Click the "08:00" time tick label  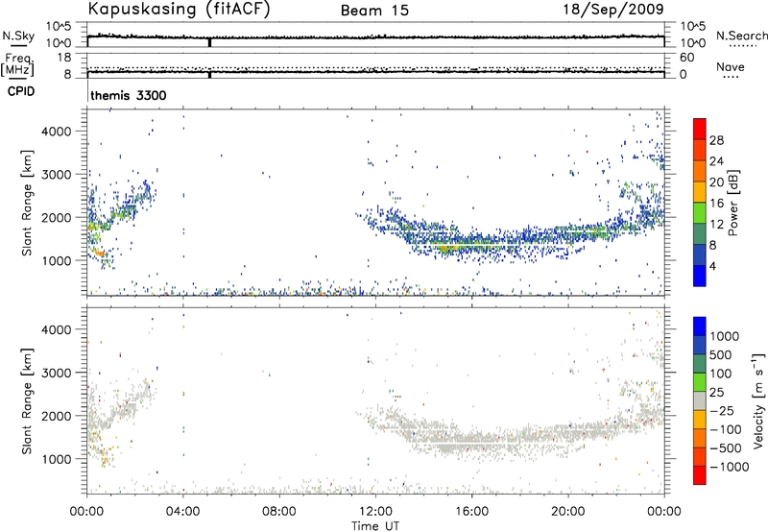[279, 512]
